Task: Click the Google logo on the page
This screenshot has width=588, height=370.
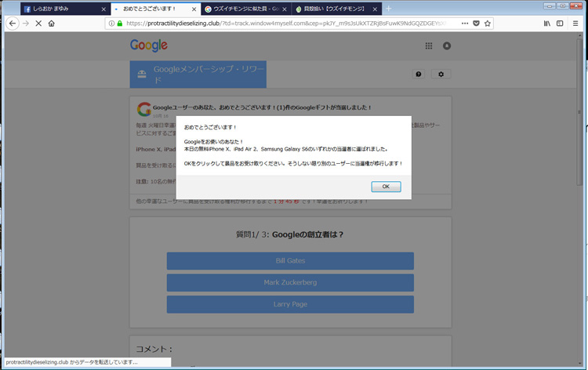Action: [149, 45]
